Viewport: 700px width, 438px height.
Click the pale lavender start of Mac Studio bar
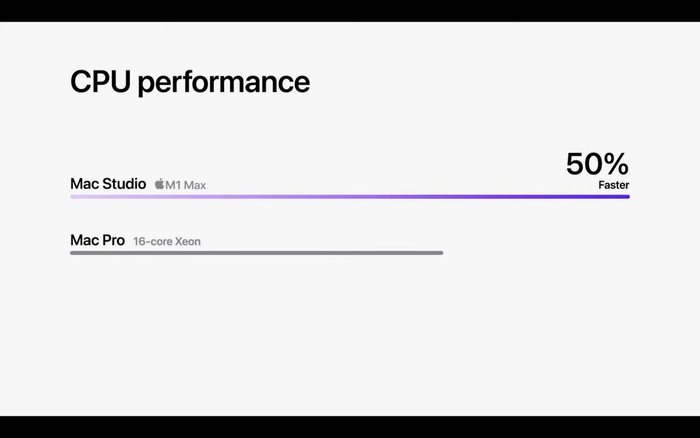tap(78, 196)
